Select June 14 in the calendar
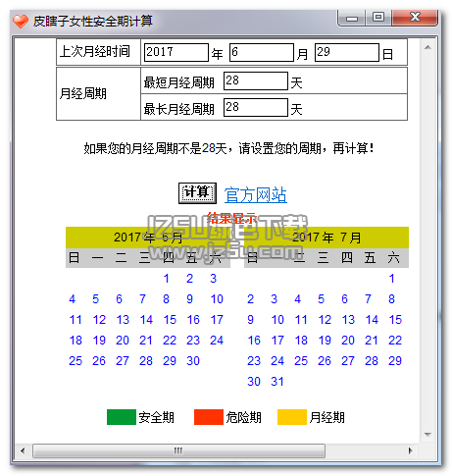 tap(146, 320)
